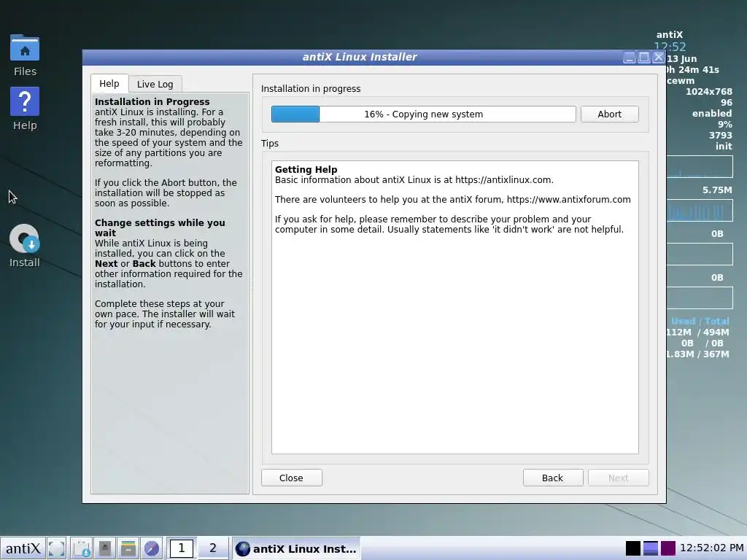Click the blue-purple tray monitor indicator
Viewport: 747px width, 560px height.
[x=651, y=548]
